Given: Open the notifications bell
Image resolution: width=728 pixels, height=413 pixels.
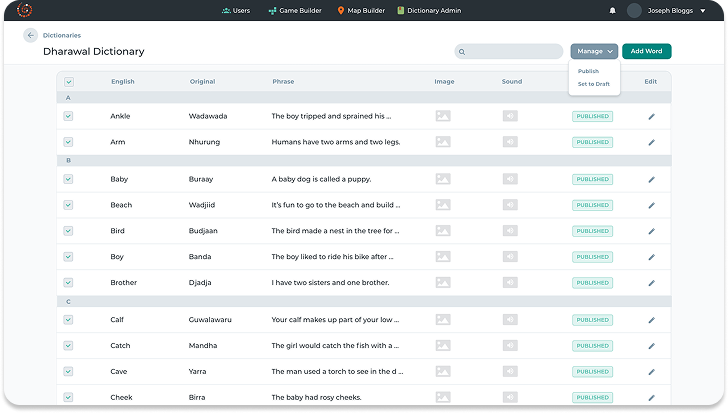Looking at the screenshot, I should 612,11.
